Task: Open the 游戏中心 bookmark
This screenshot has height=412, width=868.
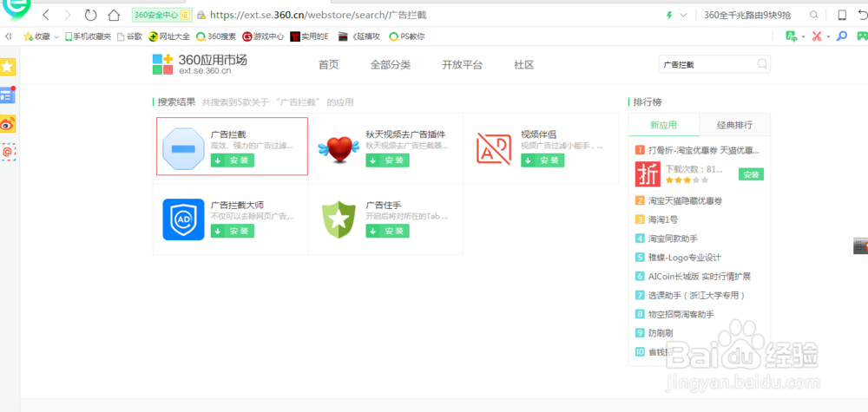Action: click(x=263, y=36)
